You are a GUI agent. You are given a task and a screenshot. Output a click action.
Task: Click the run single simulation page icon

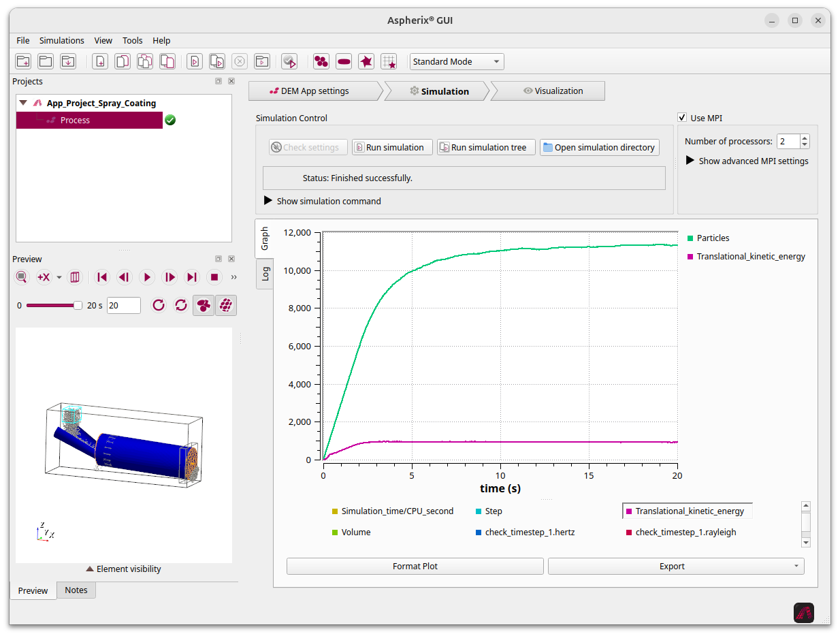click(x=195, y=61)
